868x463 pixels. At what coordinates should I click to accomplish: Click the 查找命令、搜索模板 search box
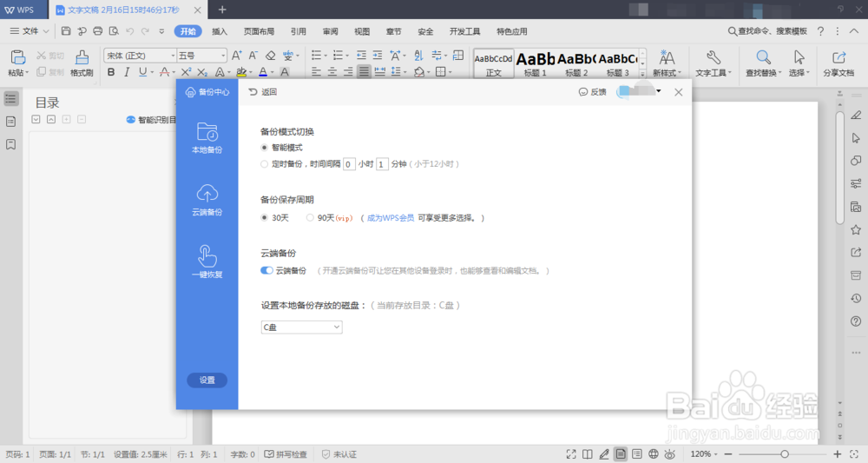point(768,31)
